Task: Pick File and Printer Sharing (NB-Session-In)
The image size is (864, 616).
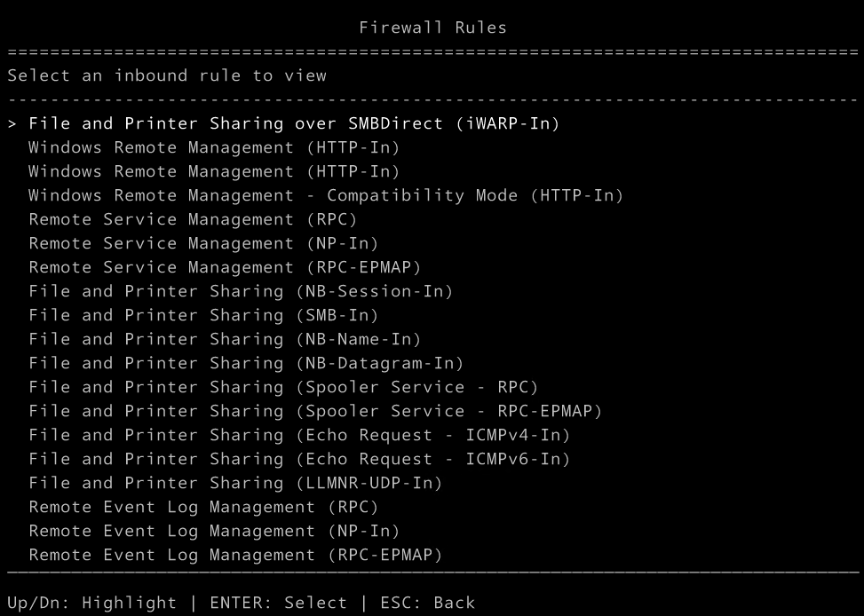Action: click(x=240, y=291)
